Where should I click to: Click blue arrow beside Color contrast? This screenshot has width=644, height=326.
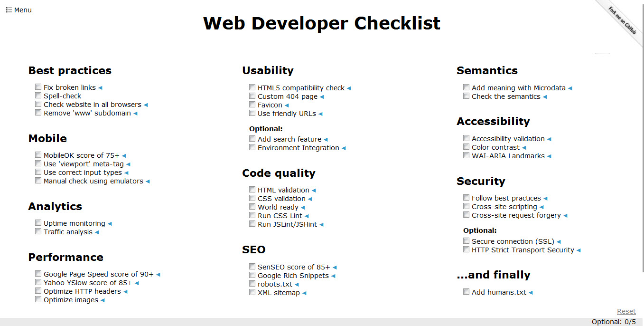click(524, 148)
